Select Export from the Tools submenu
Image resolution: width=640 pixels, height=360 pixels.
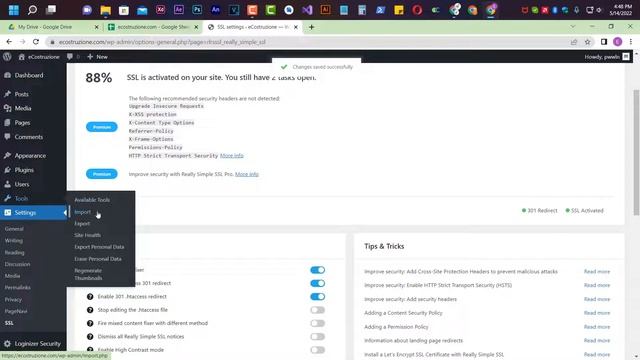(x=82, y=224)
